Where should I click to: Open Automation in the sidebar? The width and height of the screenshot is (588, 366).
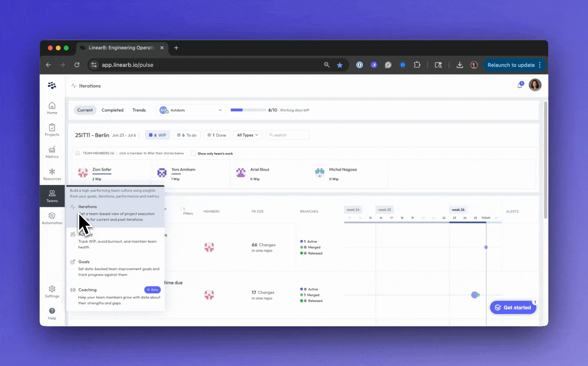click(52, 218)
